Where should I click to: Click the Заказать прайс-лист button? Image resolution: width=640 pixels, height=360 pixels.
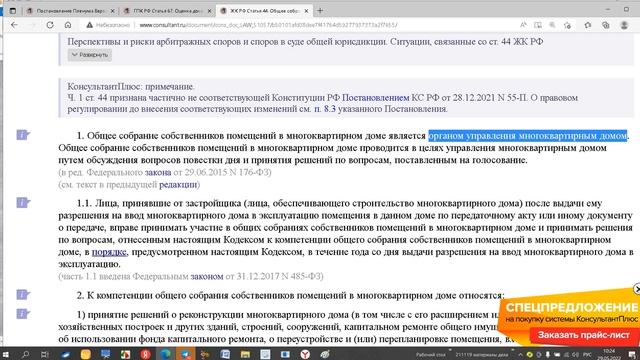tap(583, 335)
